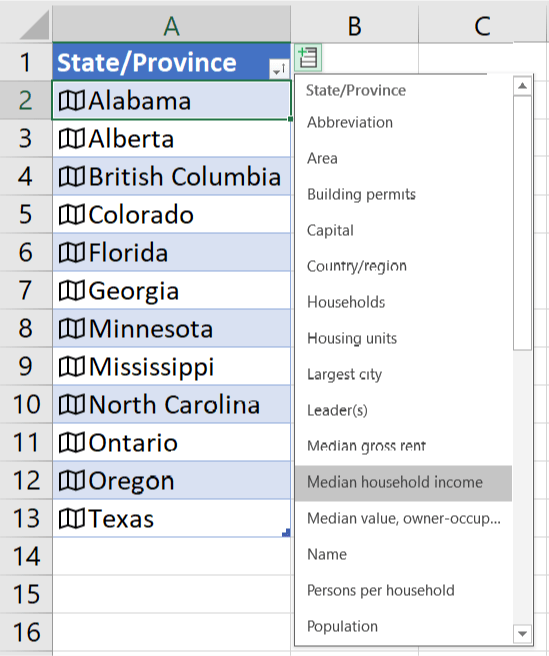Select Name field from list
Image resolution: width=549 pixels, height=656 pixels.
pos(403,554)
